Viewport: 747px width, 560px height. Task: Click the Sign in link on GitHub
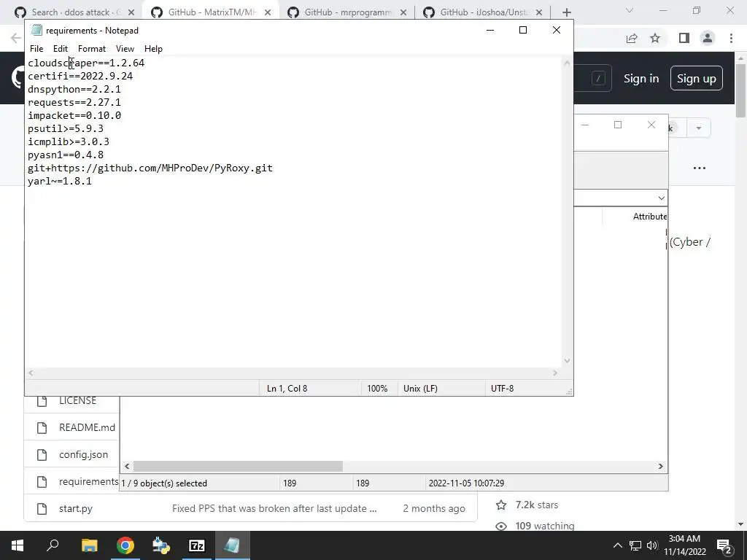[641, 79]
